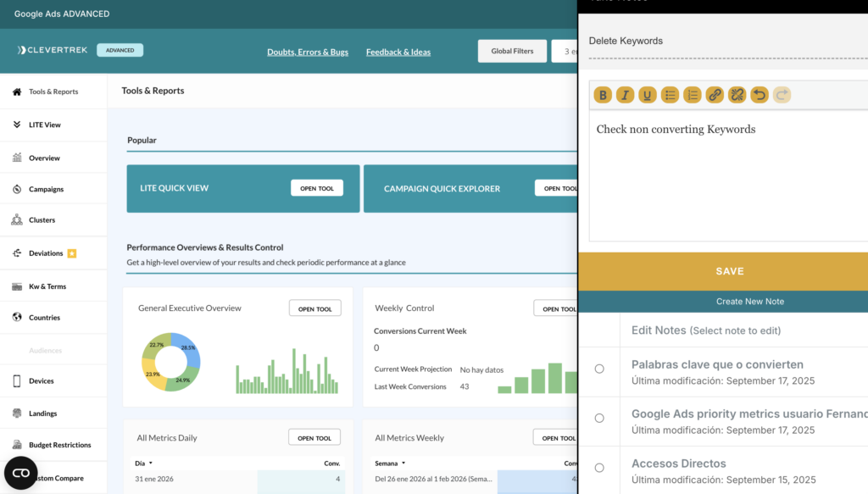Click the insert link icon
Viewport: 868px width, 494px height.
point(715,95)
